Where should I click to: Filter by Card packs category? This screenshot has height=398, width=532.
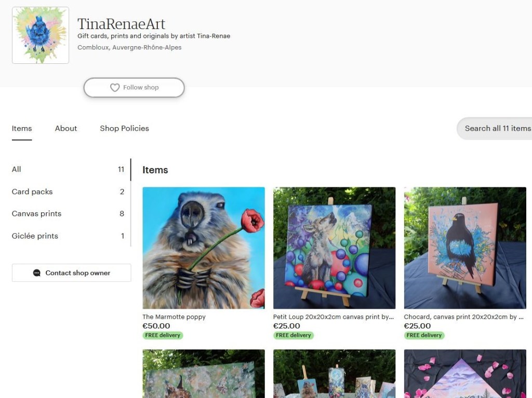[x=68, y=191]
